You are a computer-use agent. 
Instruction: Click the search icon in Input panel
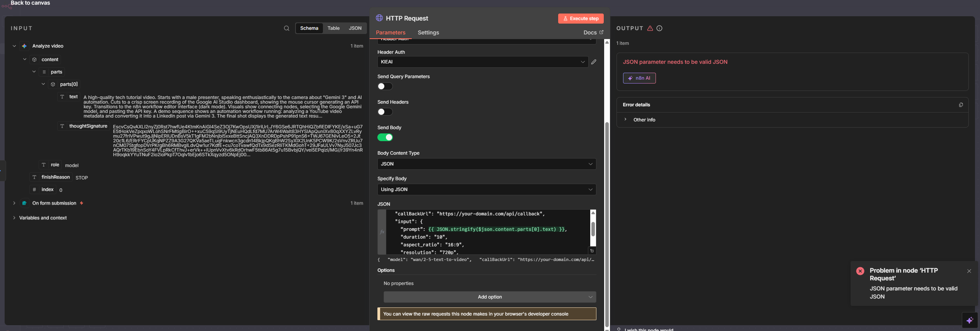coord(286,28)
